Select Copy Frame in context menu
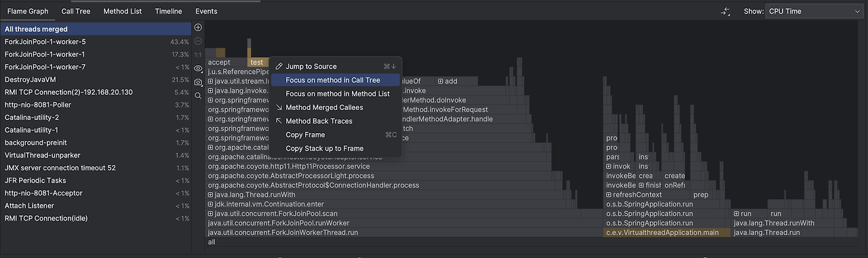Viewport: 868px width, 258px height. [x=336, y=134]
